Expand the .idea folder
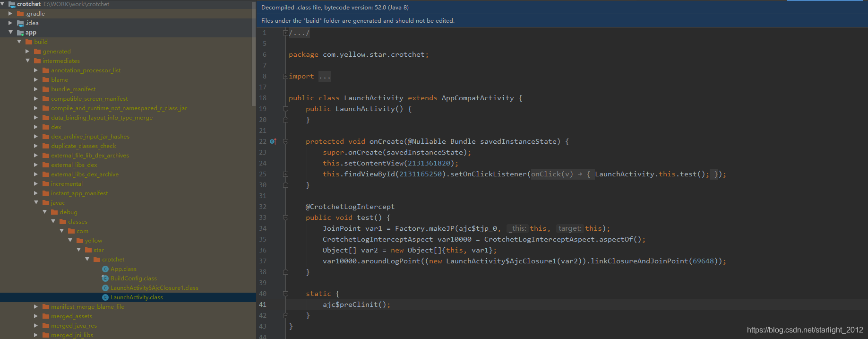Screen dimensions: 868x339 (10, 23)
